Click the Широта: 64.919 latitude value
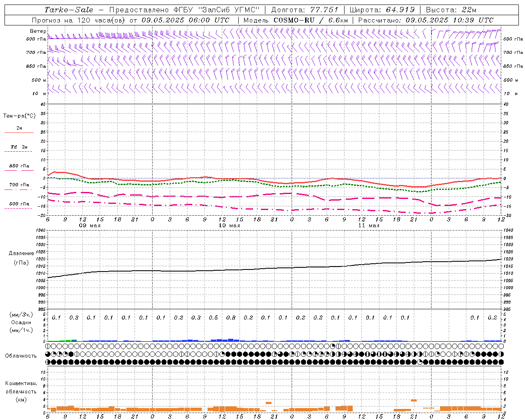 [x=382, y=10]
